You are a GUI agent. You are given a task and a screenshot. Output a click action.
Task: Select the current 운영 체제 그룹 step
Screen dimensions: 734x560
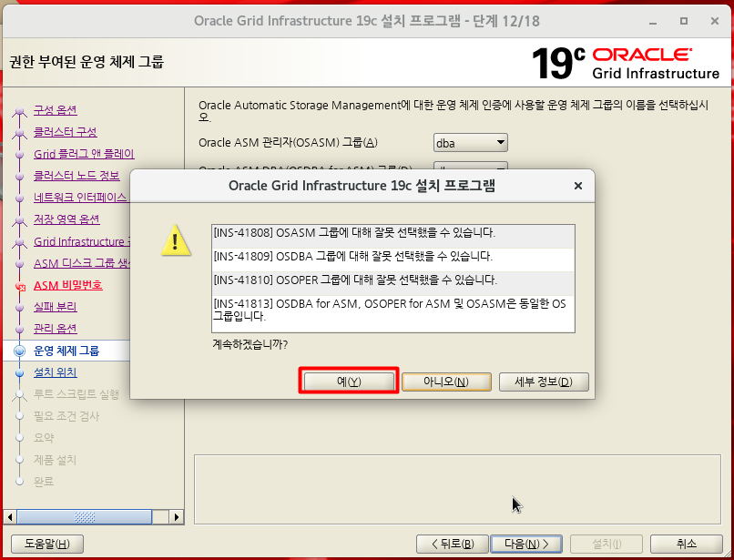tap(66, 351)
